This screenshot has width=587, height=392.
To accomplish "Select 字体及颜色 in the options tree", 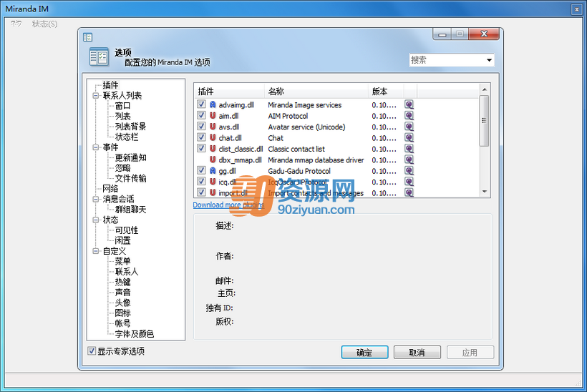I will 135,333.
